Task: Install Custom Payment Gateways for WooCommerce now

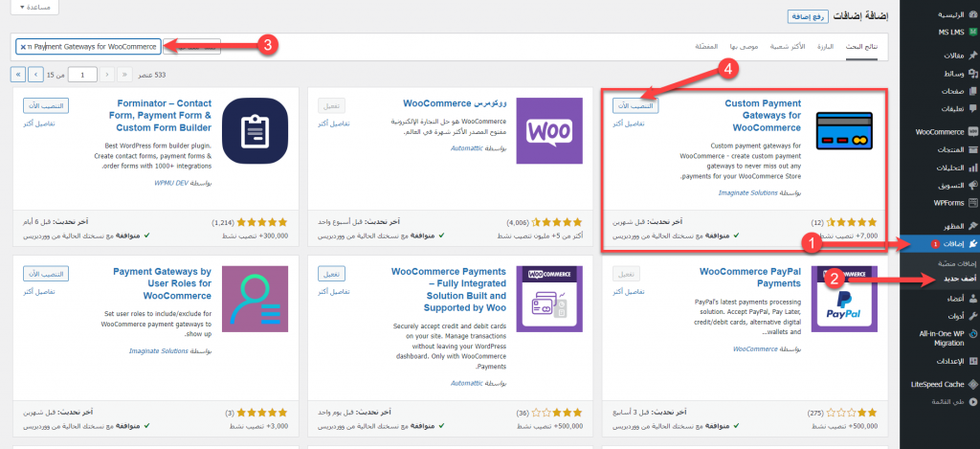Action: tap(635, 105)
